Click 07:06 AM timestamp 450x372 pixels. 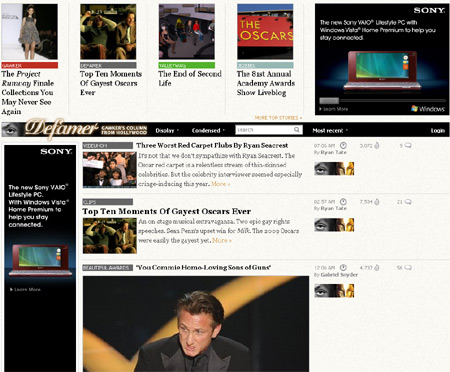pyautogui.click(x=324, y=146)
